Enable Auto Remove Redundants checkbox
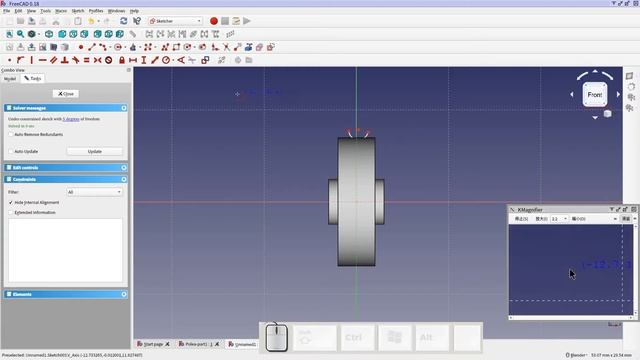Image resolution: width=640 pixels, height=360 pixels. tap(11, 134)
